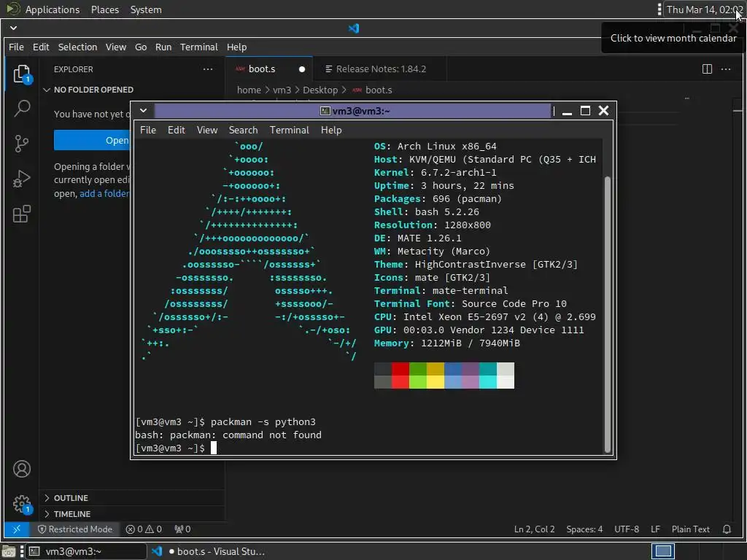Viewport: 747px width, 560px height.
Task: Open terminal window Edit menu
Action: click(176, 130)
